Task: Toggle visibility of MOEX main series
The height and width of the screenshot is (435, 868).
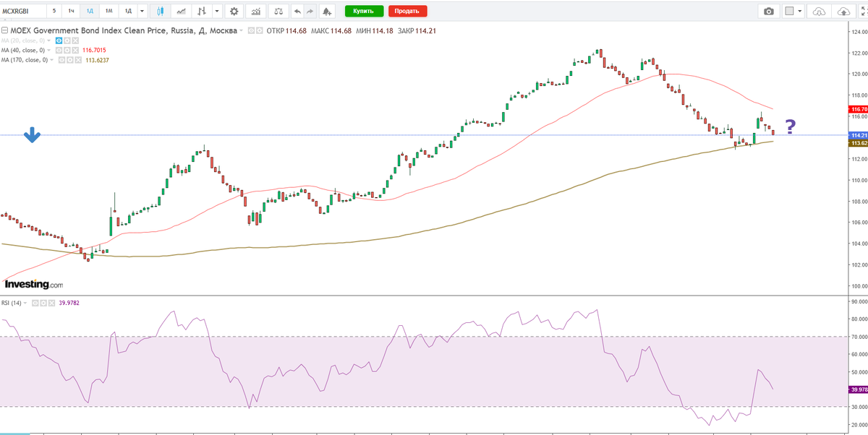Action: tap(251, 31)
